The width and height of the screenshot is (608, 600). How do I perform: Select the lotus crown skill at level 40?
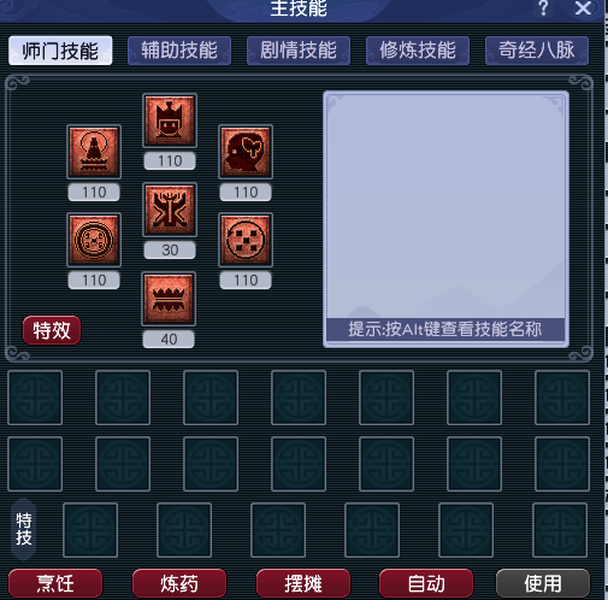coord(169,299)
